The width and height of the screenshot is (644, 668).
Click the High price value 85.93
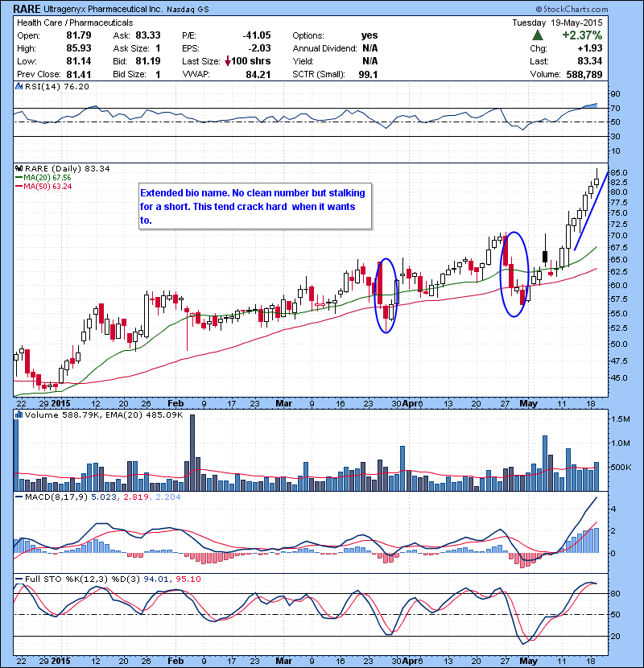[79, 48]
